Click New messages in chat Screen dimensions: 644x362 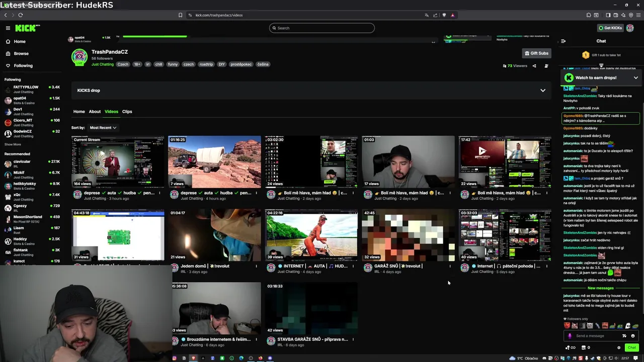pos(601,288)
